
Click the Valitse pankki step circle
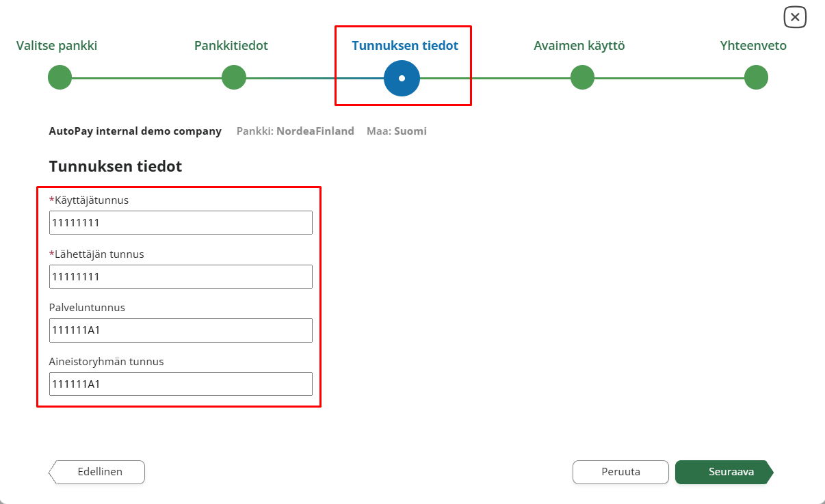(60, 77)
